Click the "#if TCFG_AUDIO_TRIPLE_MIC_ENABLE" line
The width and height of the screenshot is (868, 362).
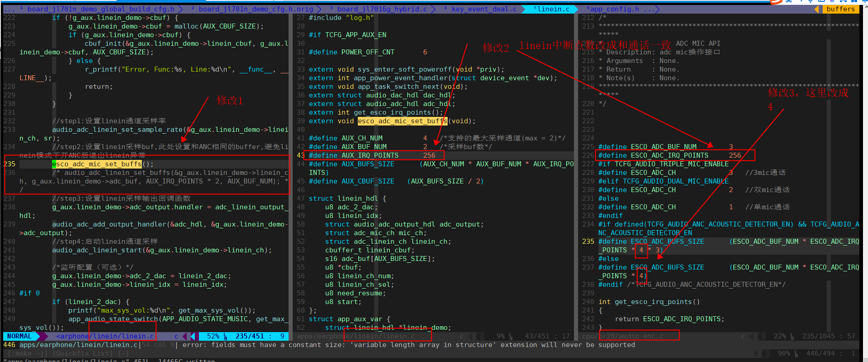pyautogui.click(x=663, y=164)
